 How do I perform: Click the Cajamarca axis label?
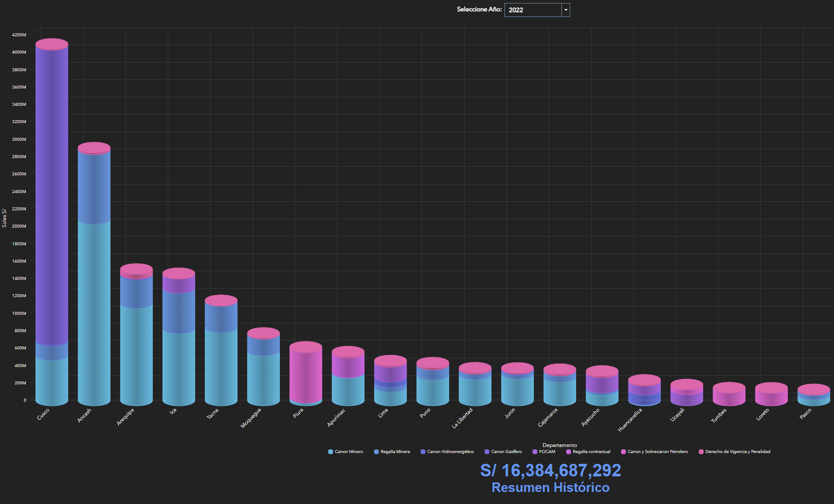point(548,418)
